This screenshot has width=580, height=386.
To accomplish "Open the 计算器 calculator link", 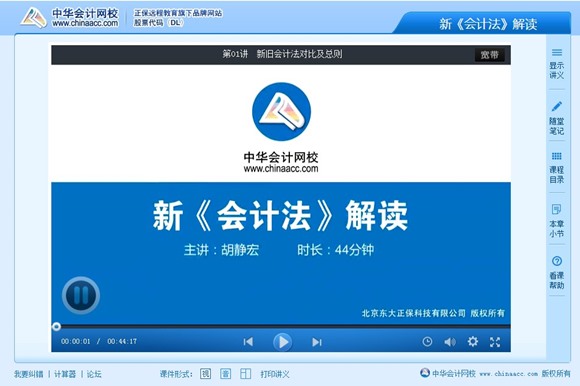I will point(65,374).
